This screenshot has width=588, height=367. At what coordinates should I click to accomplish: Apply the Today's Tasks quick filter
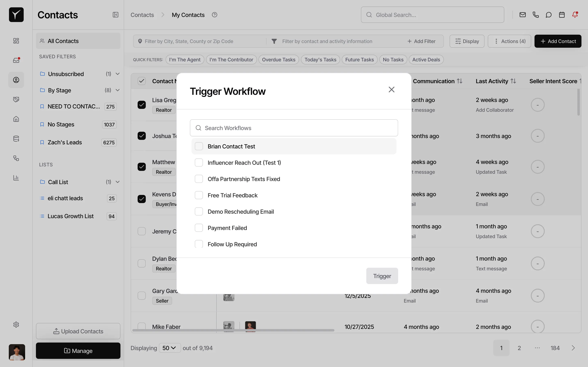[320, 60]
